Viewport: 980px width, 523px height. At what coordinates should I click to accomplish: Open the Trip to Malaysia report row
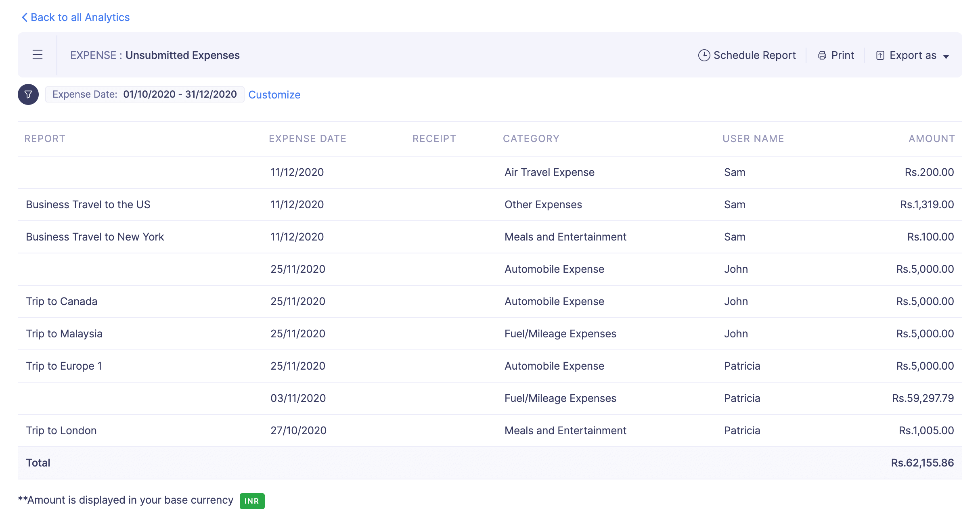click(64, 334)
